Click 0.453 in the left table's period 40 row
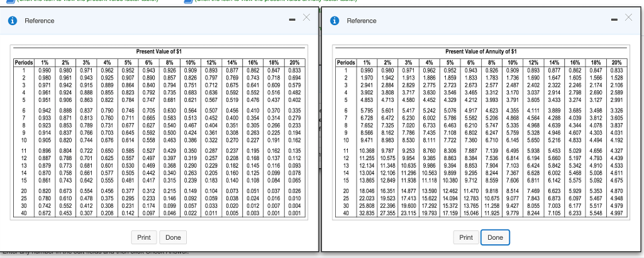Image resolution: width=644 pixels, height=258 pixels. (65, 213)
